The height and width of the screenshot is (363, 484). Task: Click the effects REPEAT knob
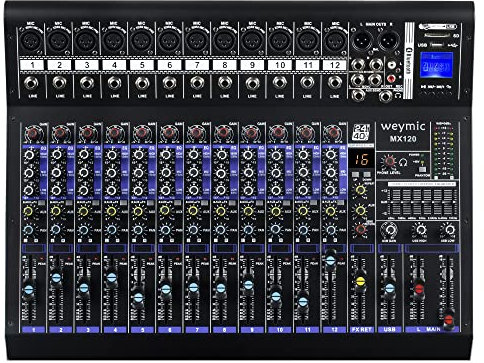click(360, 190)
